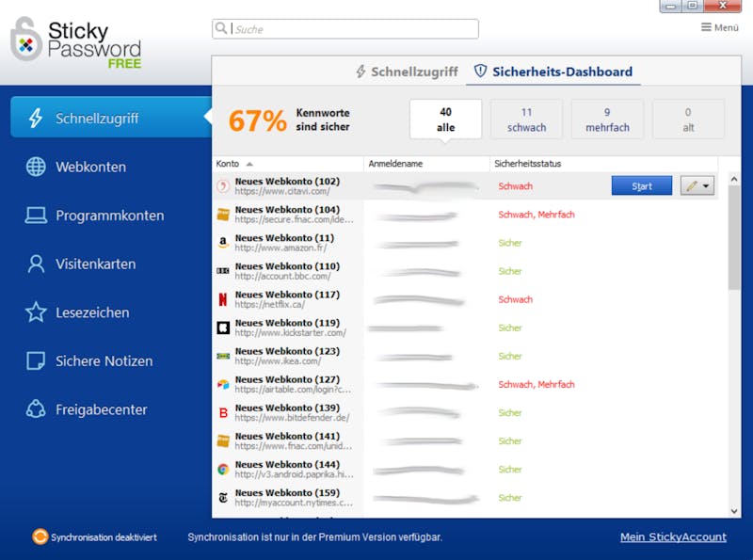The height and width of the screenshot is (560, 753).
Task: Select the row Neues Webkonto (117) netflix
Action: pyautogui.click(x=465, y=299)
